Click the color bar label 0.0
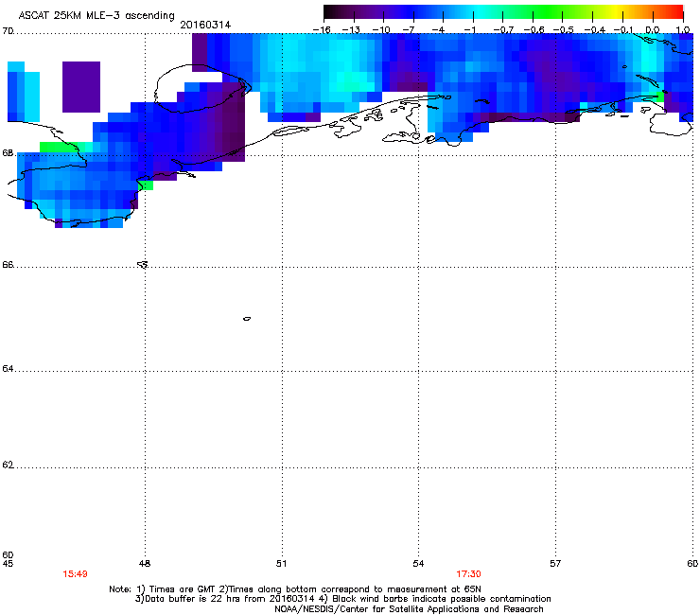Screen dimensions: 700x615 pos(653,30)
